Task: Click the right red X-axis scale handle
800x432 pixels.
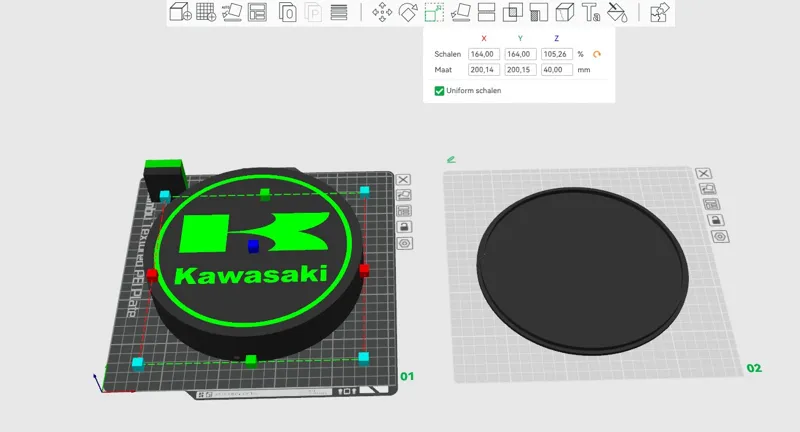Action: pyautogui.click(x=364, y=270)
